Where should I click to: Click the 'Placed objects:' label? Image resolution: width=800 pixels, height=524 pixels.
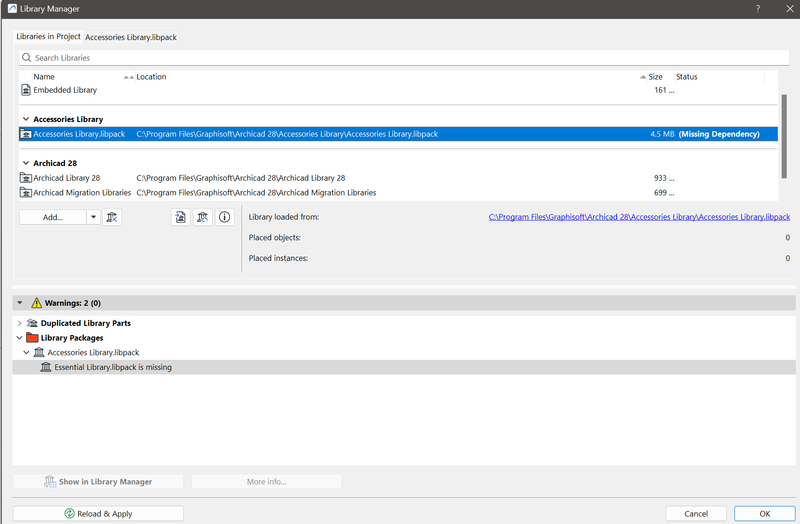274,238
